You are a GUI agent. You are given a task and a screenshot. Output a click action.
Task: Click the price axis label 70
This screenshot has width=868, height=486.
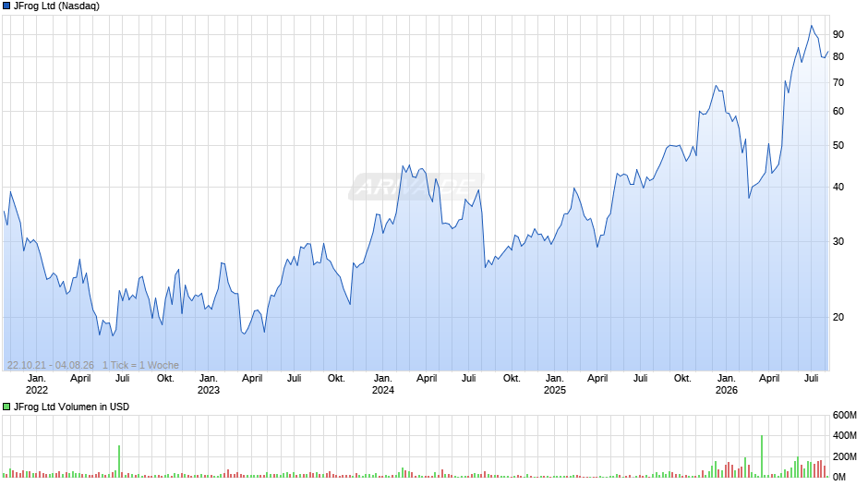pyautogui.click(x=838, y=82)
